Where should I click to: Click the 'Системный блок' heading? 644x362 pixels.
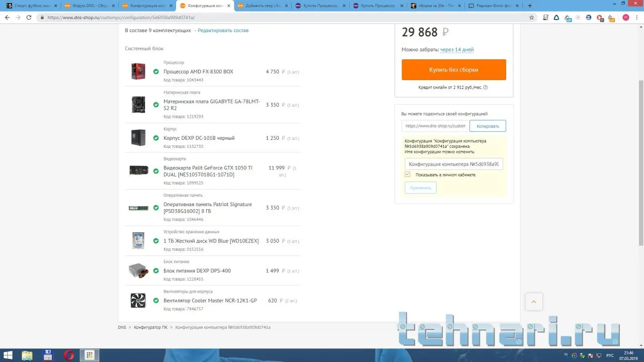144,48
